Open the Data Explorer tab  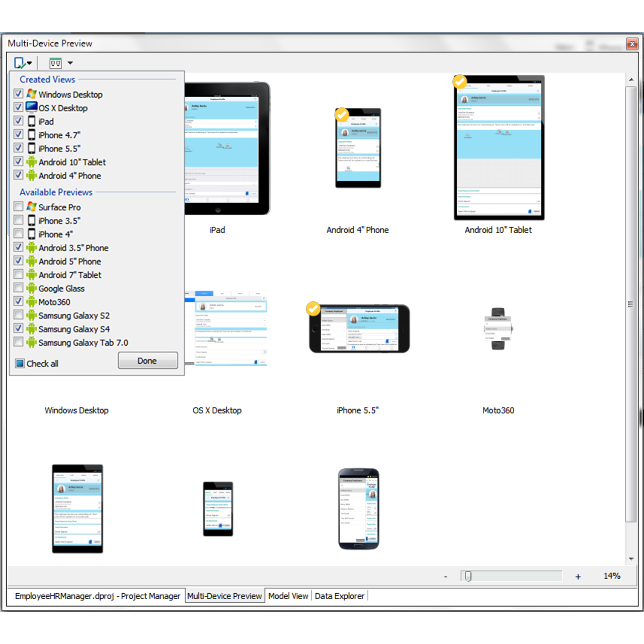(x=340, y=596)
